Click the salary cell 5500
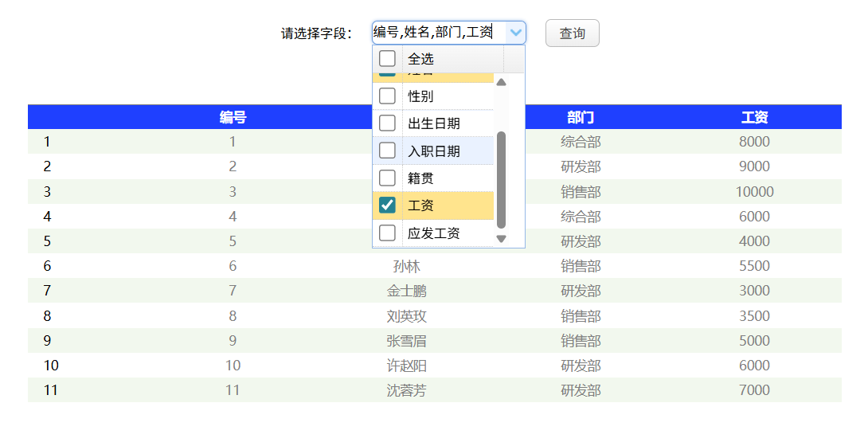This screenshot has height=446, width=868. [x=754, y=266]
